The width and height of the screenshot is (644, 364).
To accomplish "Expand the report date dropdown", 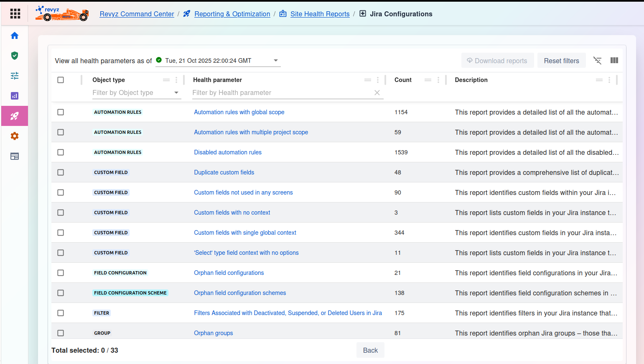I will coord(275,61).
